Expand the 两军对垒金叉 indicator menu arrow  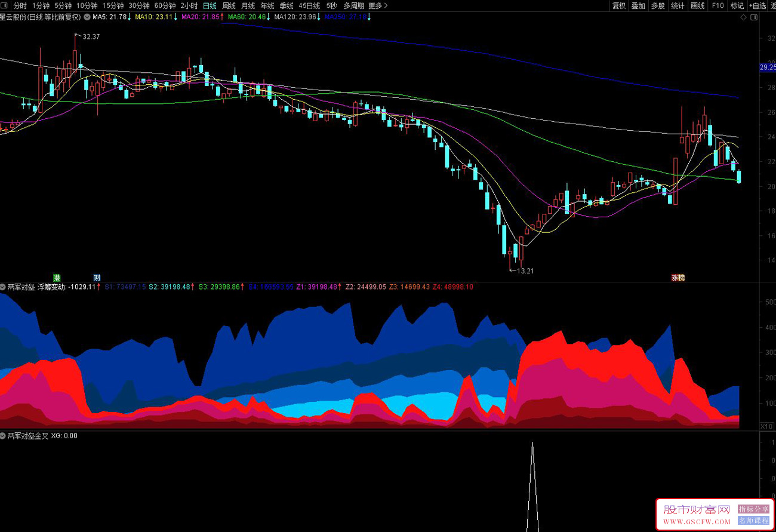pos(3,436)
